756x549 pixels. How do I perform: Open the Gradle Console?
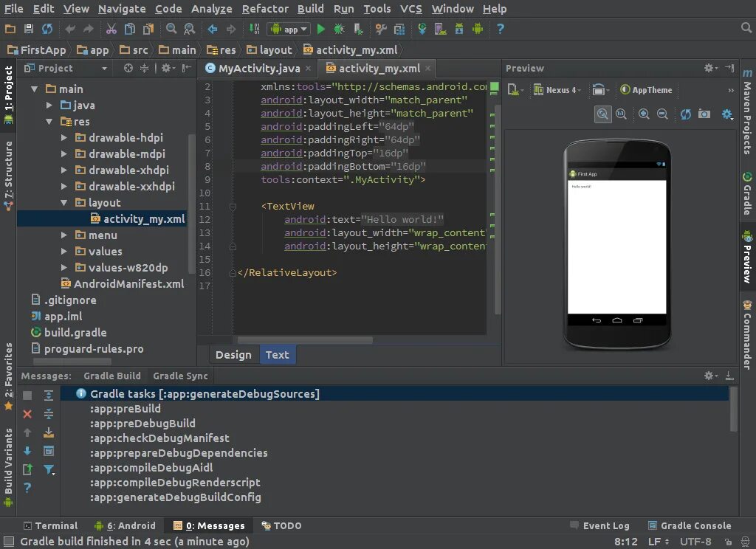[690, 526]
